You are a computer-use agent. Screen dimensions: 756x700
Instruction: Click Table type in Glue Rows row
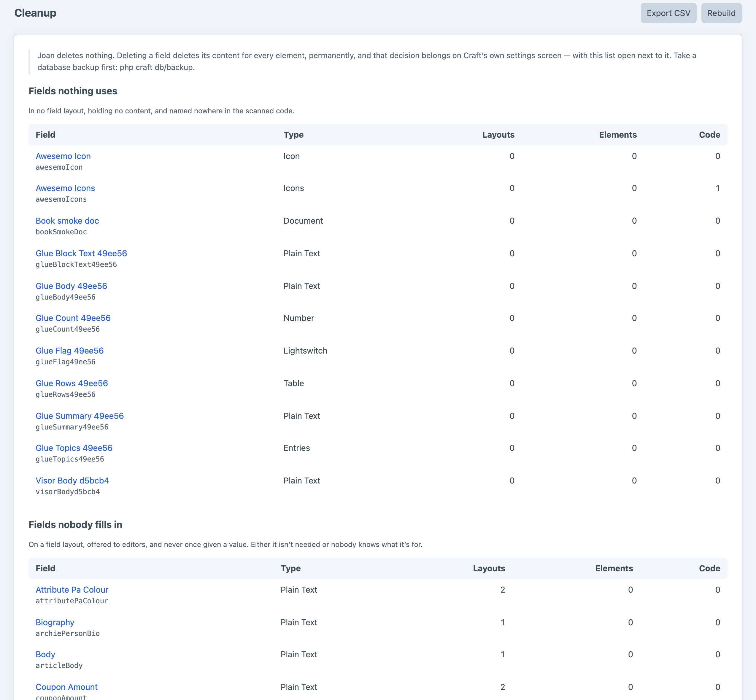click(294, 383)
